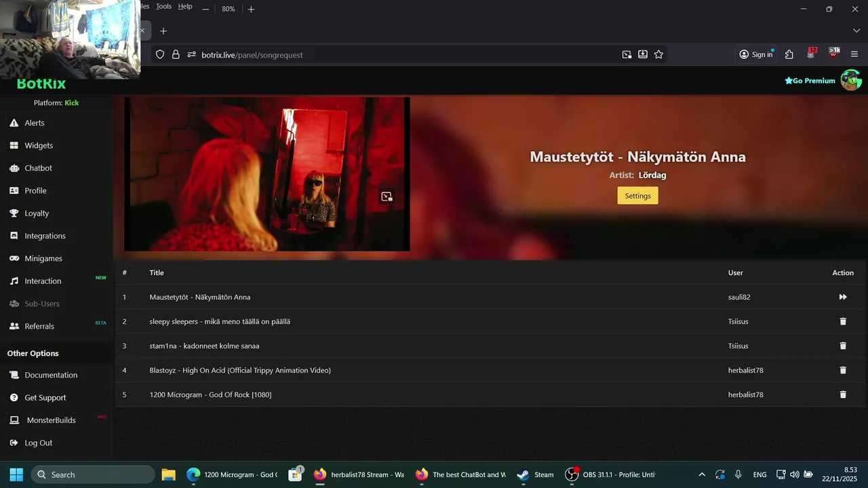This screenshot has height=488, width=868.
Task: Click the video player thumbnail
Action: click(x=267, y=174)
